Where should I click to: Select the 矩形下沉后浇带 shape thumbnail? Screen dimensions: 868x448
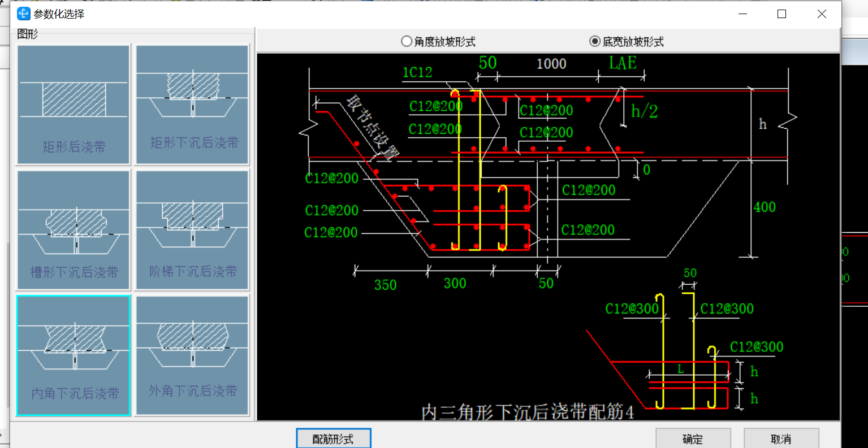click(x=192, y=105)
